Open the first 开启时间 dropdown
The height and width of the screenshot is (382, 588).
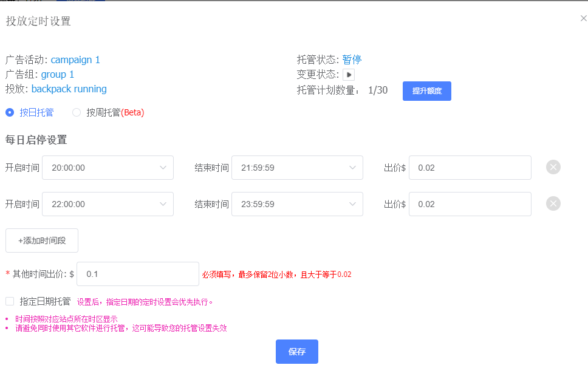pos(108,167)
